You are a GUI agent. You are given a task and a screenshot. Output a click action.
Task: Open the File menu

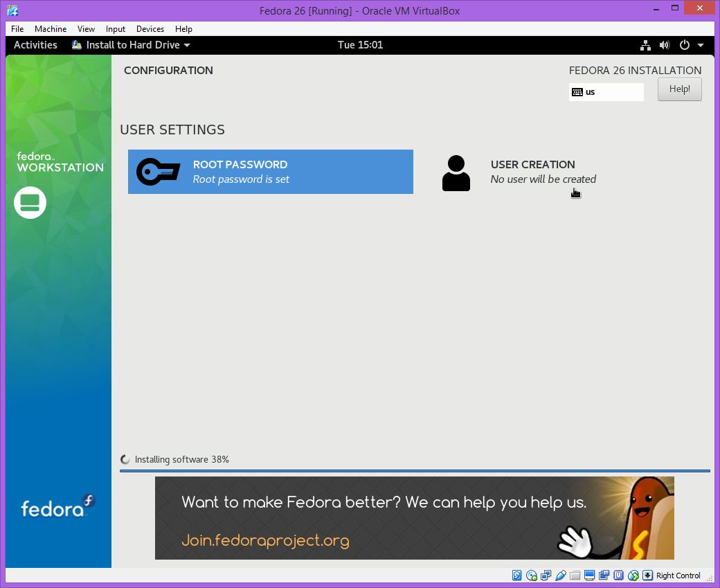pyautogui.click(x=17, y=29)
